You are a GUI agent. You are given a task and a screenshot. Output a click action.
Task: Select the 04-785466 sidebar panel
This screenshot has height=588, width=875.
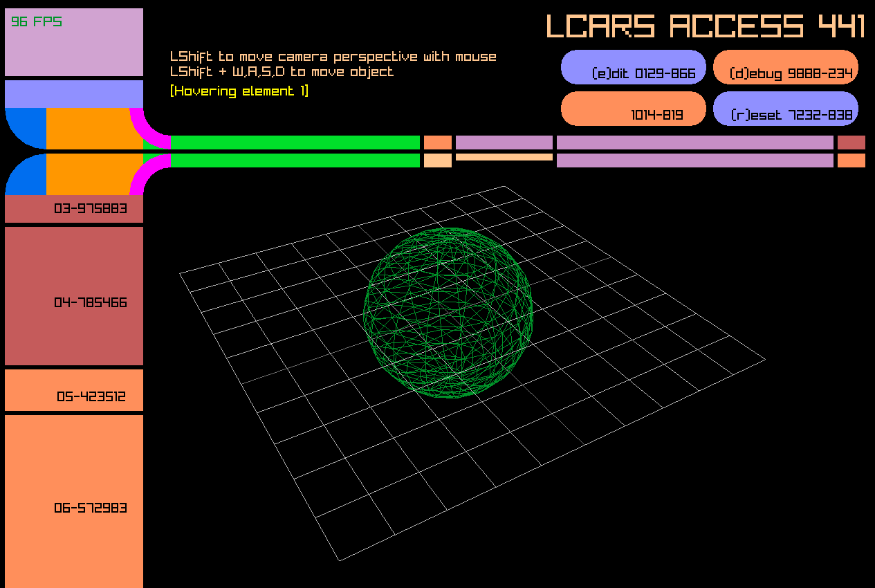pos(74,296)
